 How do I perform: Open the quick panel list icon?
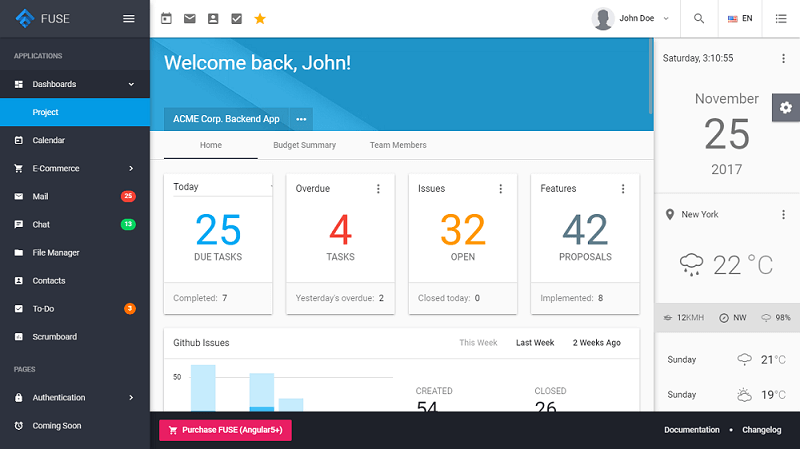(781, 18)
